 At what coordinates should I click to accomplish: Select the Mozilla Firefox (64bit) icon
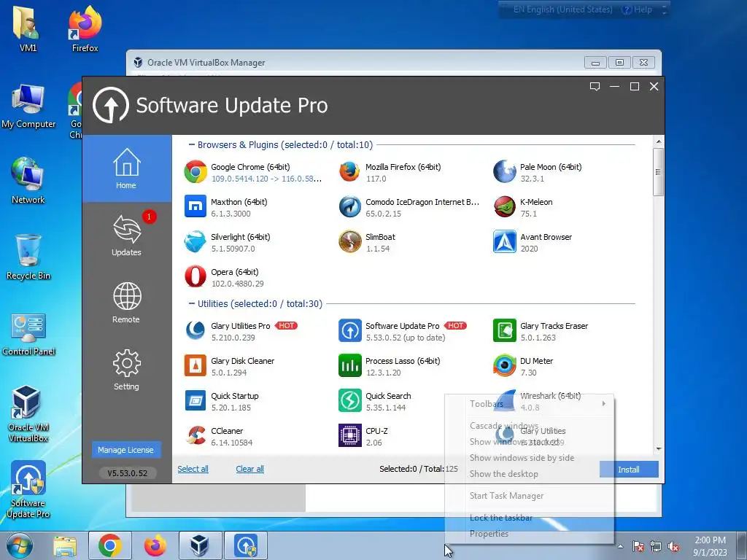(x=349, y=172)
